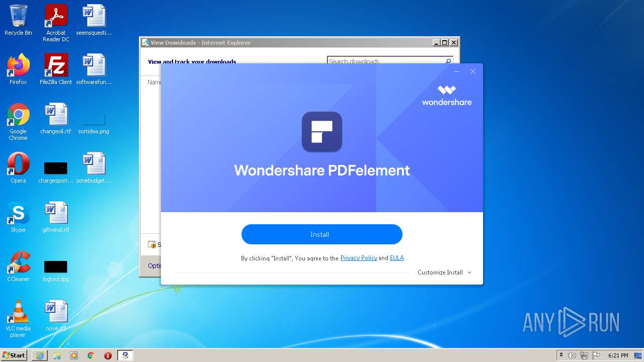Select the changeoil.rtf file icon
Image resolution: width=644 pixels, height=362 pixels.
[x=56, y=119]
